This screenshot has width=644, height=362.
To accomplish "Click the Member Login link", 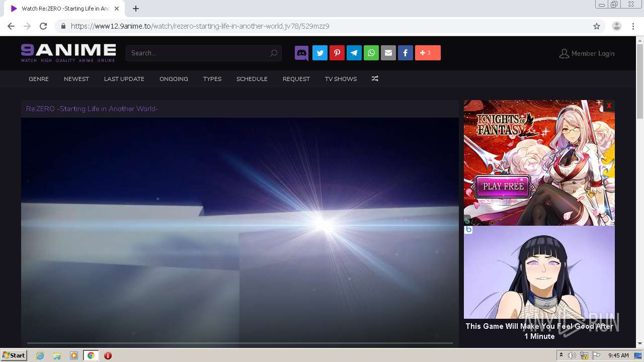I will 587,53.
